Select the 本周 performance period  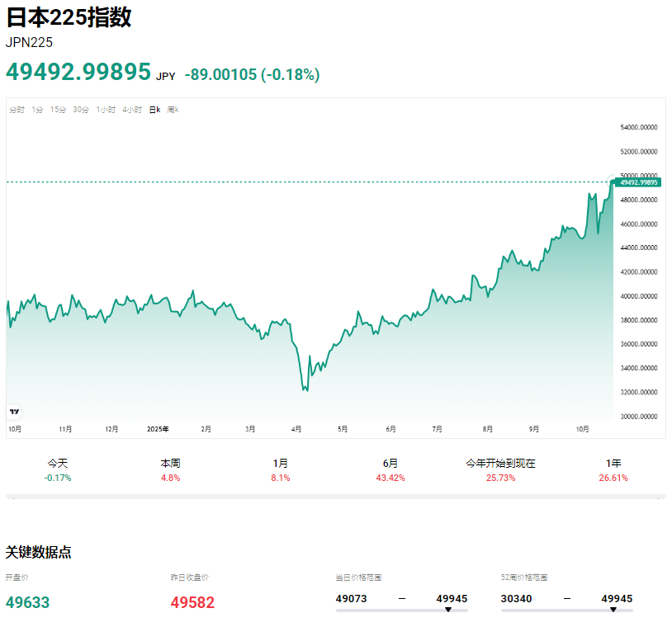[170, 469]
